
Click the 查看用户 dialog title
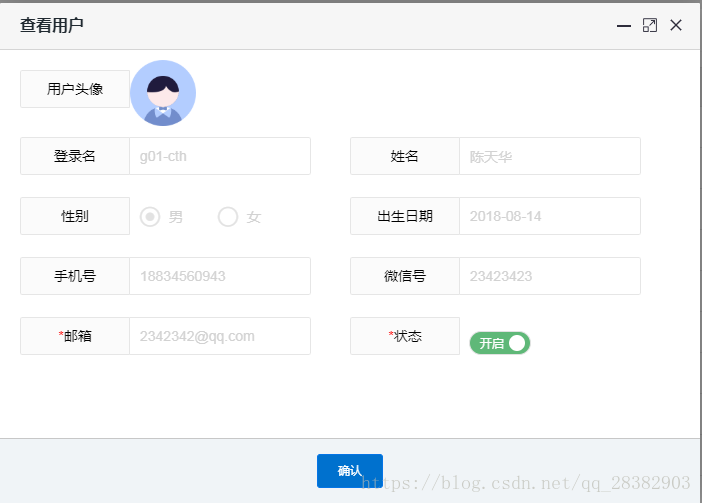click(52, 26)
